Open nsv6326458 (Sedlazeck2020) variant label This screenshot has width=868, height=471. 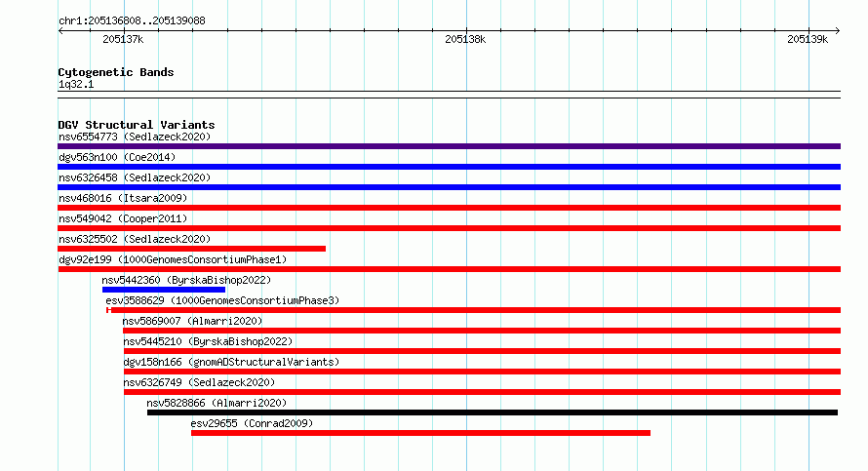click(x=135, y=177)
